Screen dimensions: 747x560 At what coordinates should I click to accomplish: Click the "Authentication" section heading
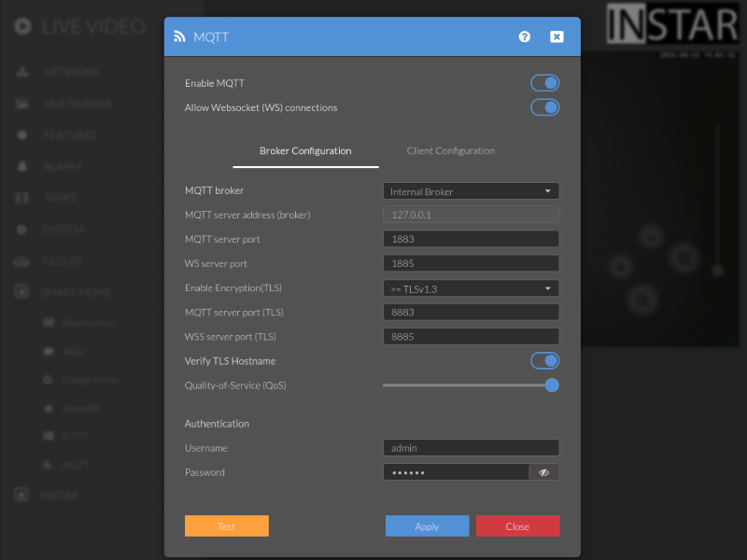point(217,424)
